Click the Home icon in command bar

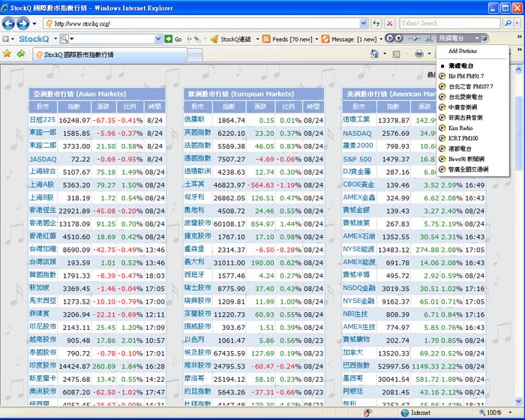[374, 54]
